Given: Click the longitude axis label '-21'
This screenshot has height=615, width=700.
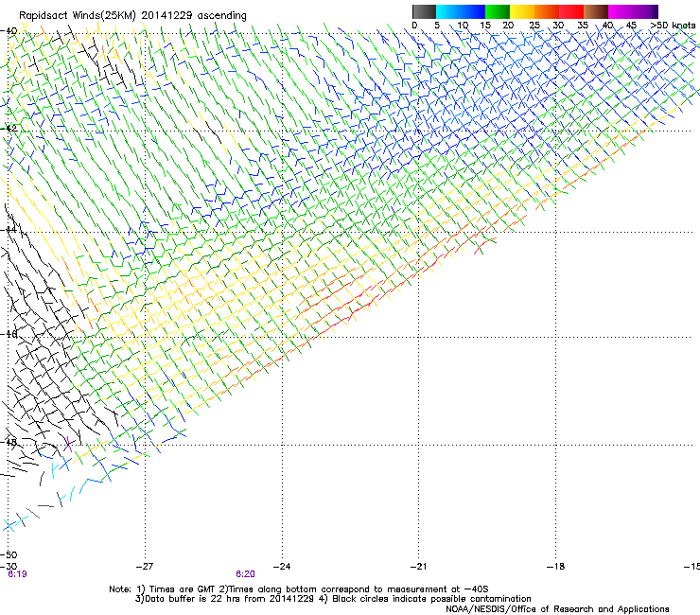Looking at the screenshot, I should coord(418,567).
